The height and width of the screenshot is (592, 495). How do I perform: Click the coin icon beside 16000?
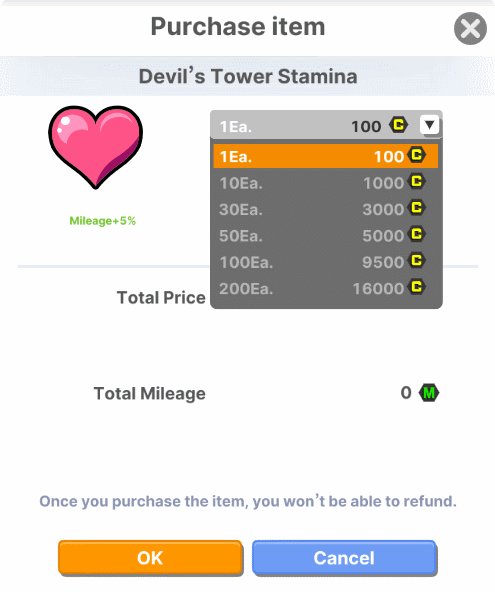[x=417, y=287]
